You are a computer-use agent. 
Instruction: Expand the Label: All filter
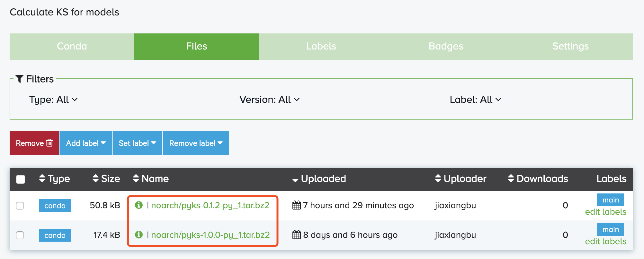[475, 100]
